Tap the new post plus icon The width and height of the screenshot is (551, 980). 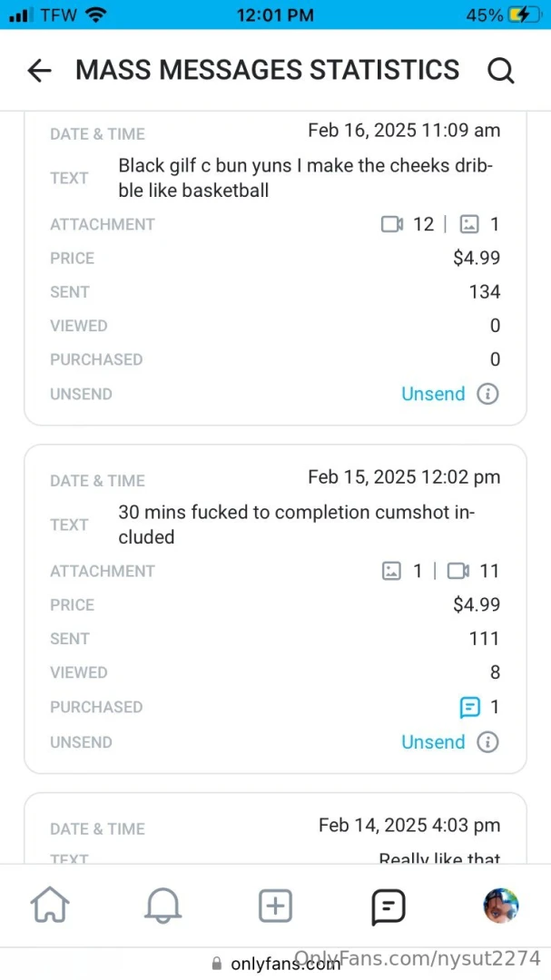(275, 906)
